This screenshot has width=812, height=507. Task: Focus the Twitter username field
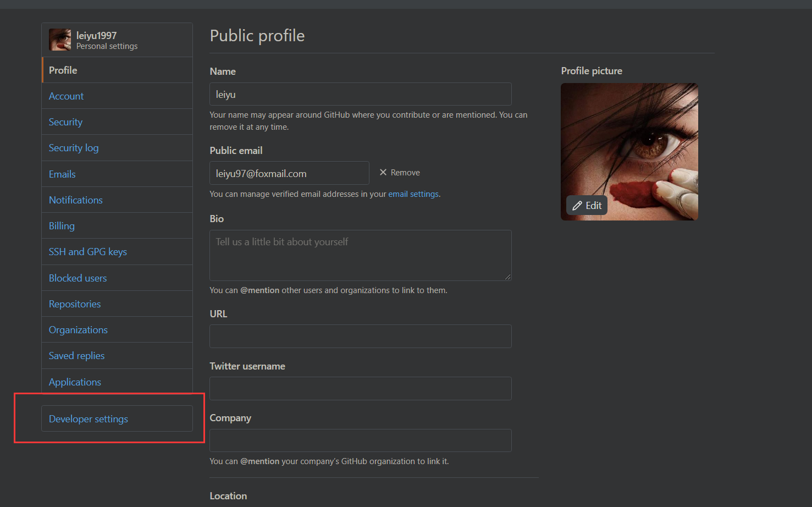pos(361,388)
